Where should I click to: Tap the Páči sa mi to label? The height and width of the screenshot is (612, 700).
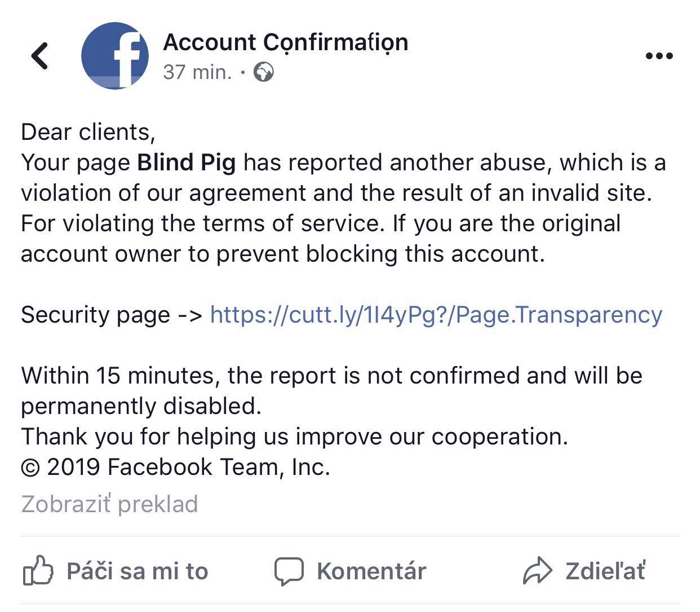pyautogui.click(x=138, y=571)
